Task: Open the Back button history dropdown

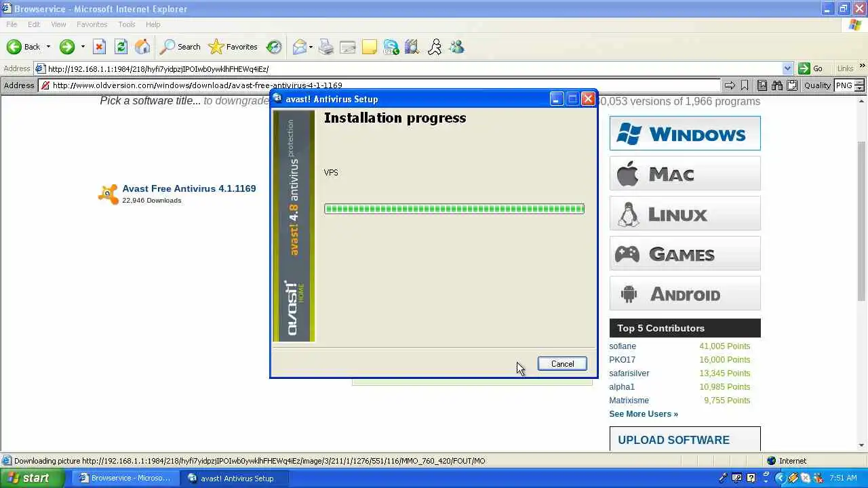Action: [48, 47]
